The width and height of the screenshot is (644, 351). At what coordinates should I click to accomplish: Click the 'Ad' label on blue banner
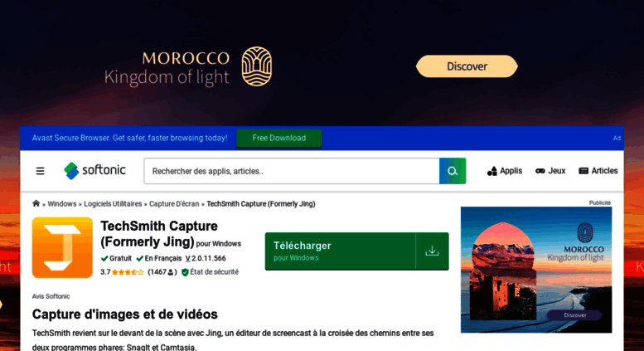[x=617, y=138]
